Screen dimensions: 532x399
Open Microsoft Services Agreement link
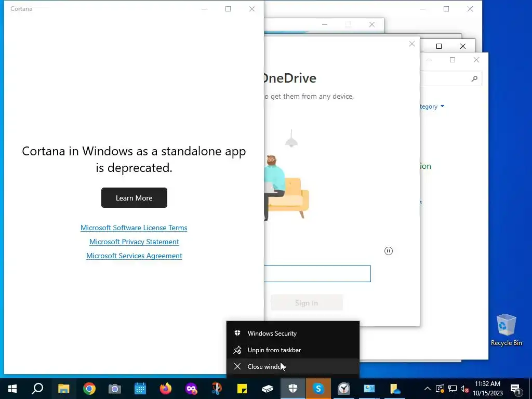pos(134,256)
